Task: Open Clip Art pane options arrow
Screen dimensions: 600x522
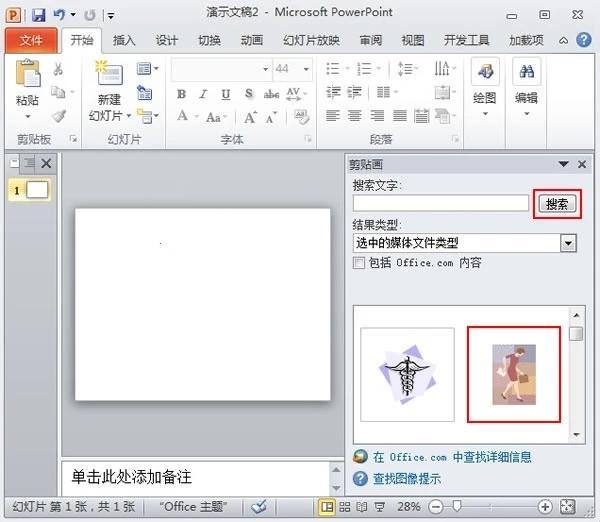Action: (563, 164)
